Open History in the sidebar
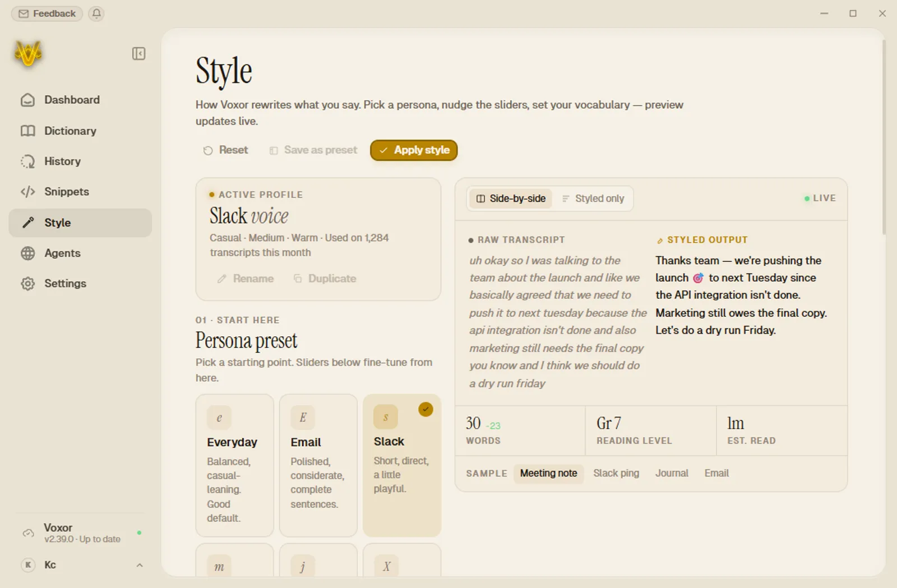The height and width of the screenshot is (588, 897). 80,161
